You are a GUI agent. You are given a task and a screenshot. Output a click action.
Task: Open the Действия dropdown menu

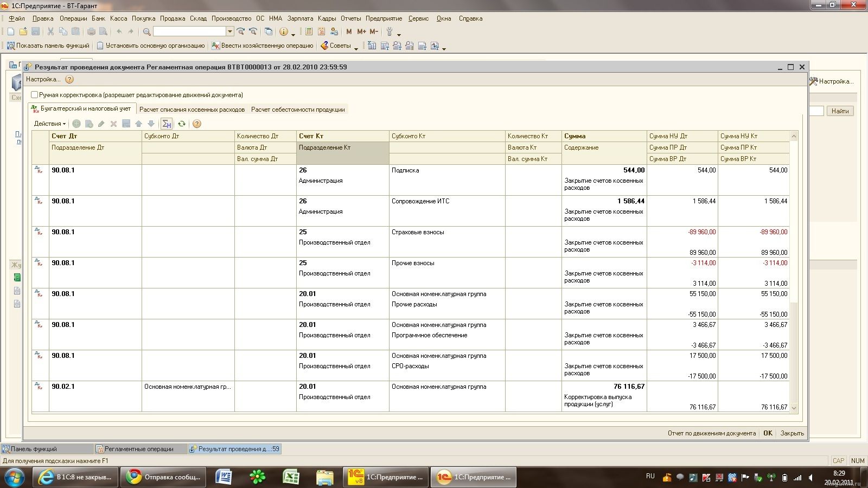click(49, 124)
